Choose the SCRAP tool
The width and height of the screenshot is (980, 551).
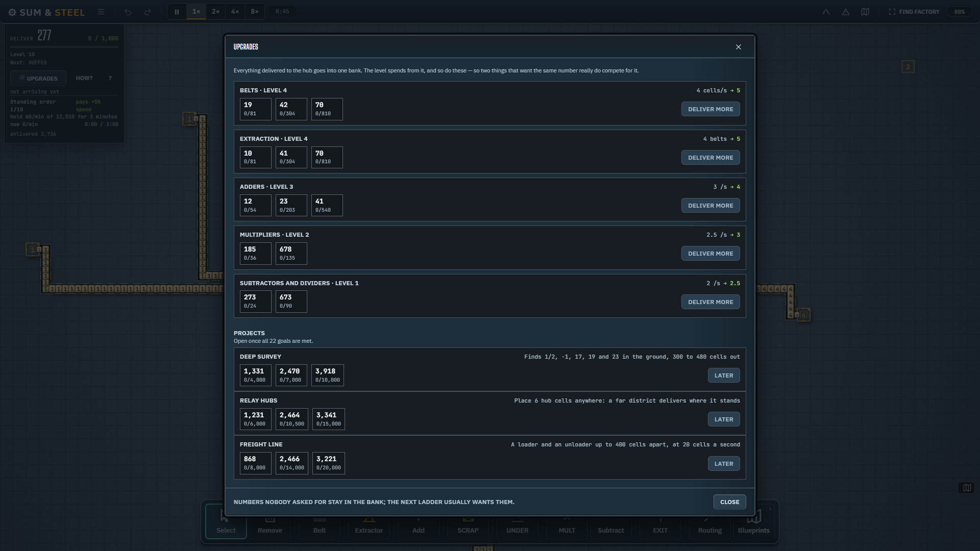468,521
